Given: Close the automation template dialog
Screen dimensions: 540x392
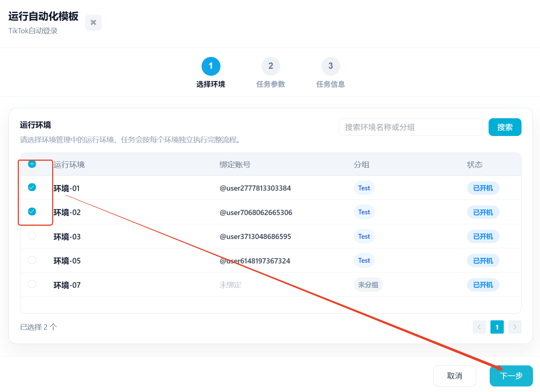Looking at the screenshot, I should [93, 23].
